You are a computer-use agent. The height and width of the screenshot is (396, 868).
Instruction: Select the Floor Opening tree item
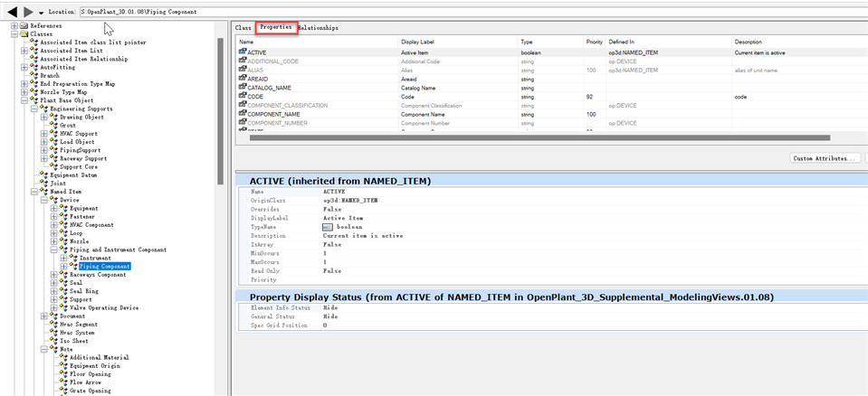91,374
